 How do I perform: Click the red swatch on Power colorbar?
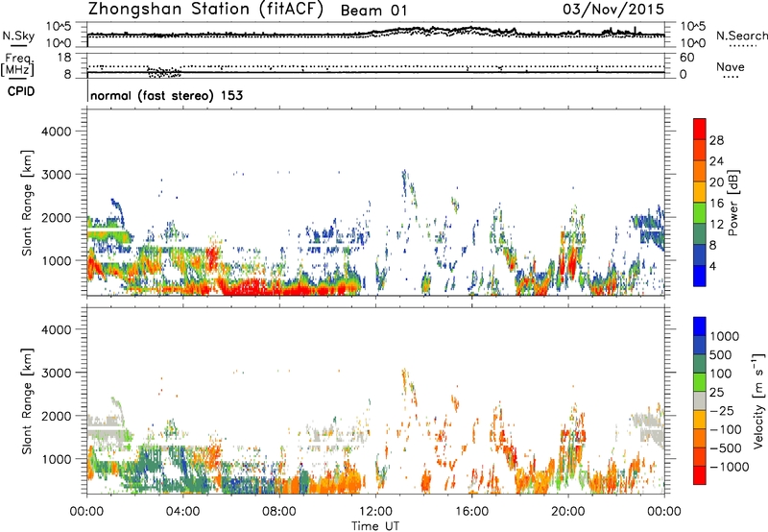pos(700,129)
